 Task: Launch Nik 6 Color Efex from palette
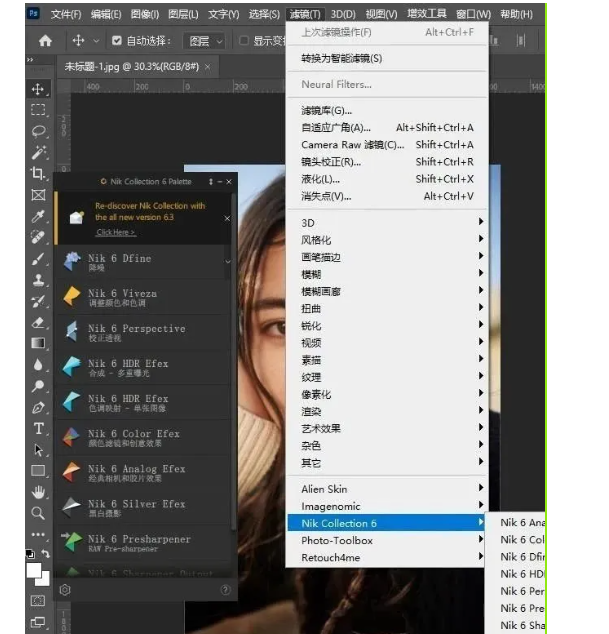click(144, 437)
